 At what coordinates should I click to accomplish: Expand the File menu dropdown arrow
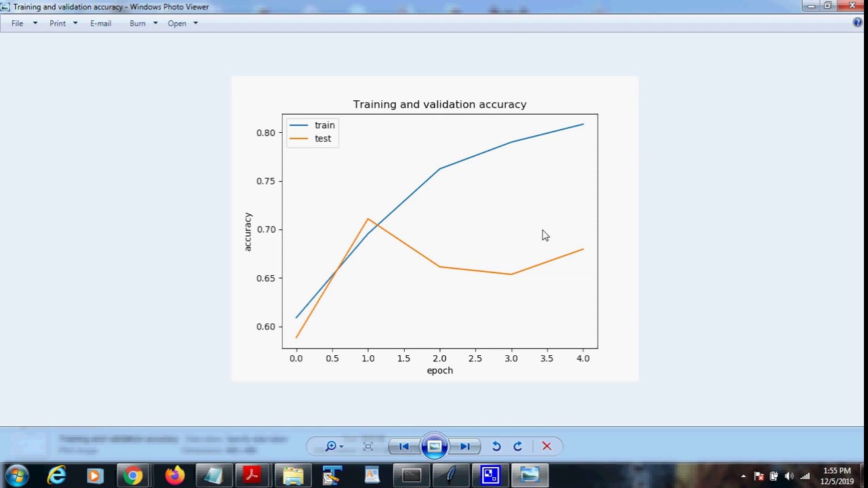coord(35,23)
